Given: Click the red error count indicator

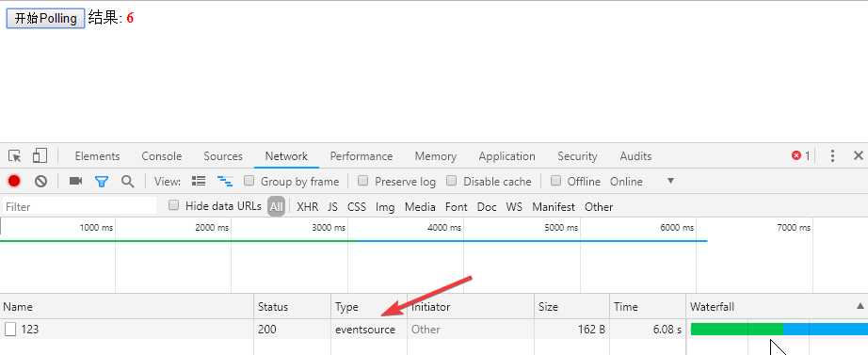Looking at the screenshot, I should [800, 156].
